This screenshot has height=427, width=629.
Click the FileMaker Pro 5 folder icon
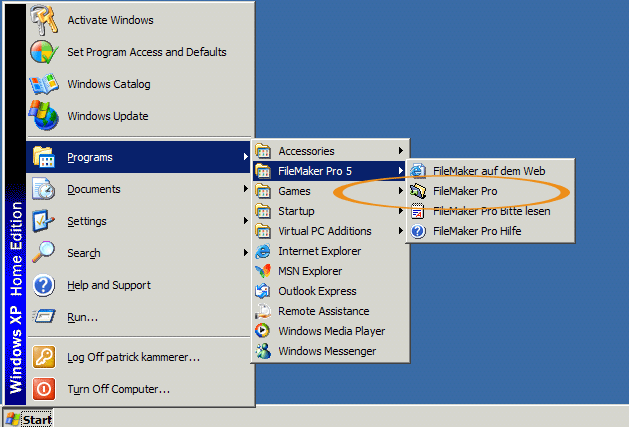[x=263, y=171]
